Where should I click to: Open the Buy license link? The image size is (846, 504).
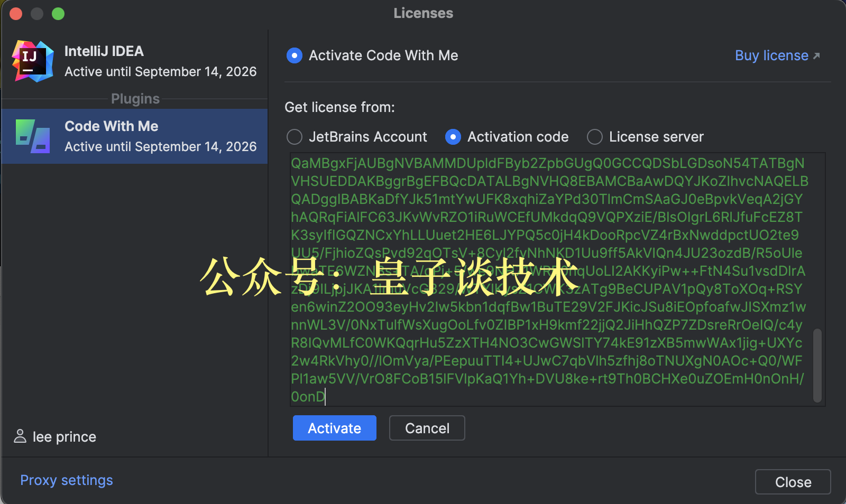[771, 55]
